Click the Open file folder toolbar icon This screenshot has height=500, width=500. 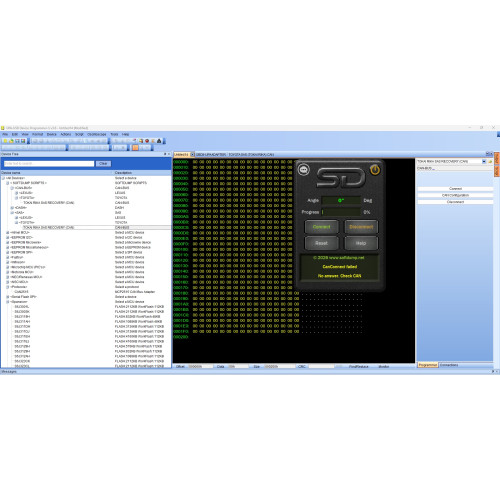click(11, 141)
